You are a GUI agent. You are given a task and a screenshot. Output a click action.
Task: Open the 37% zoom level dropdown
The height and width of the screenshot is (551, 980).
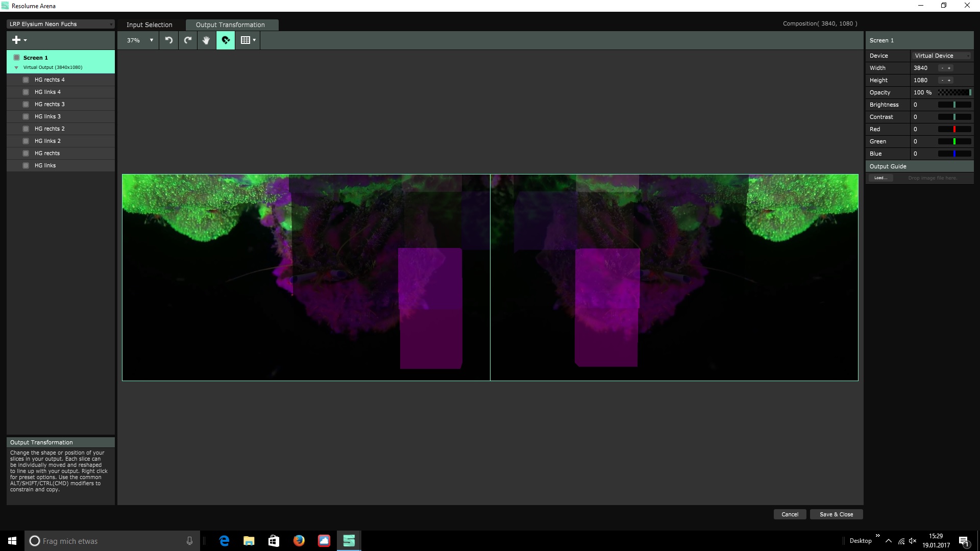(x=139, y=40)
